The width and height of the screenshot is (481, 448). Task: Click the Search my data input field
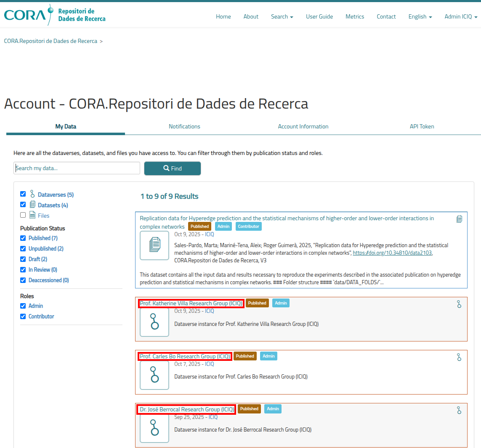(77, 168)
